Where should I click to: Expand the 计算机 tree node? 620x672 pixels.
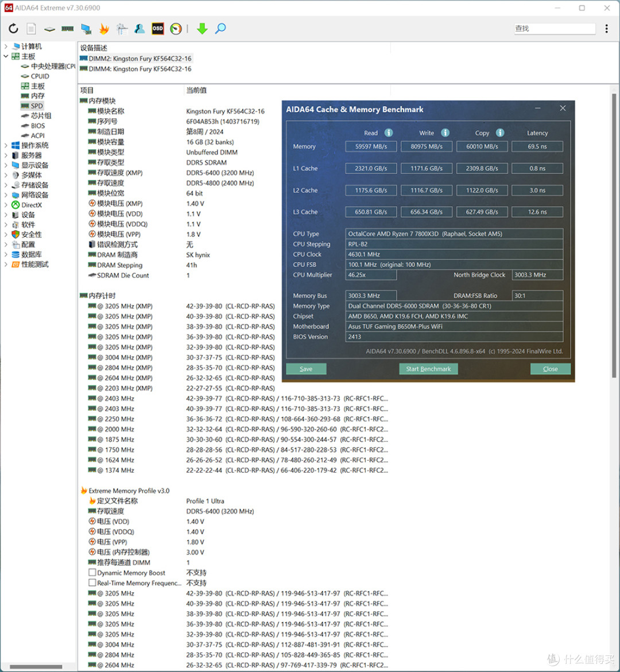pyautogui.click(x=6, y=47)
